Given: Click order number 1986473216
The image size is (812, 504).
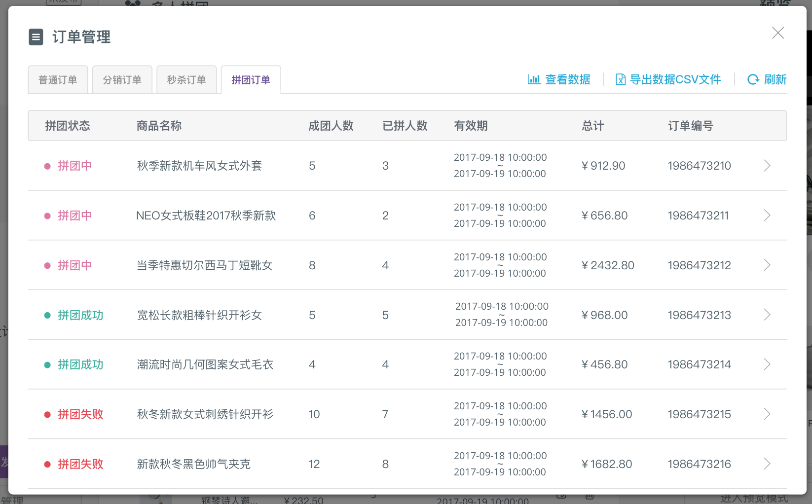Looking at the screenshot, I should click(700, 464).
